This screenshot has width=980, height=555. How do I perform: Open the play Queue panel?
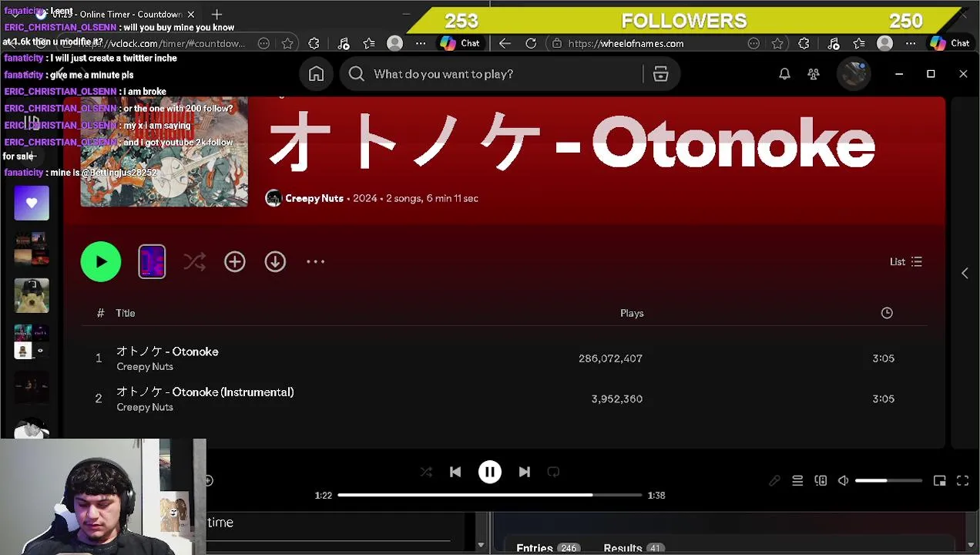pos(797,481)
